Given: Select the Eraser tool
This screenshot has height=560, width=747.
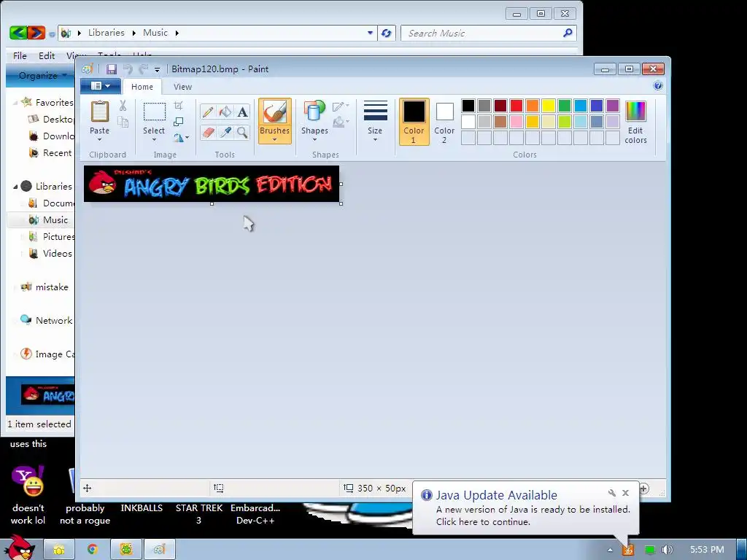Looking at the screenshot, I should (x=208, y=132).
